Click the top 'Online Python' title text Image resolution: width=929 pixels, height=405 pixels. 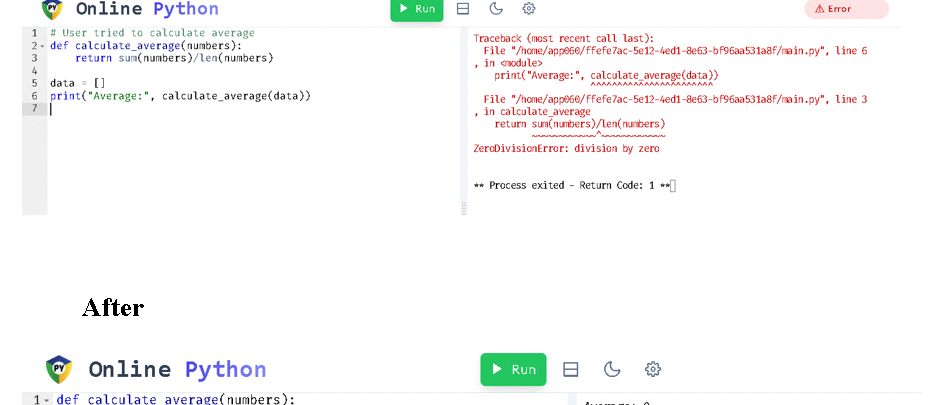146,9
